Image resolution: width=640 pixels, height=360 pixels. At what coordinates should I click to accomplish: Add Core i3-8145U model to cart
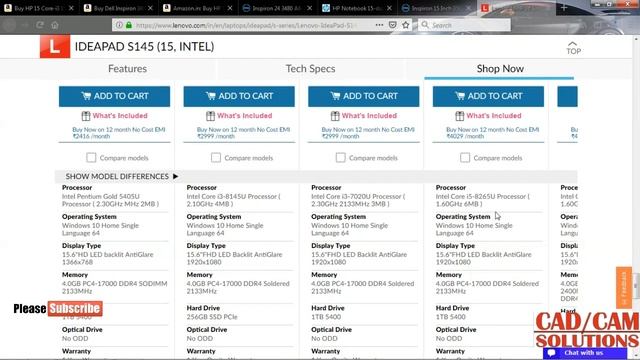pos(239,96)
